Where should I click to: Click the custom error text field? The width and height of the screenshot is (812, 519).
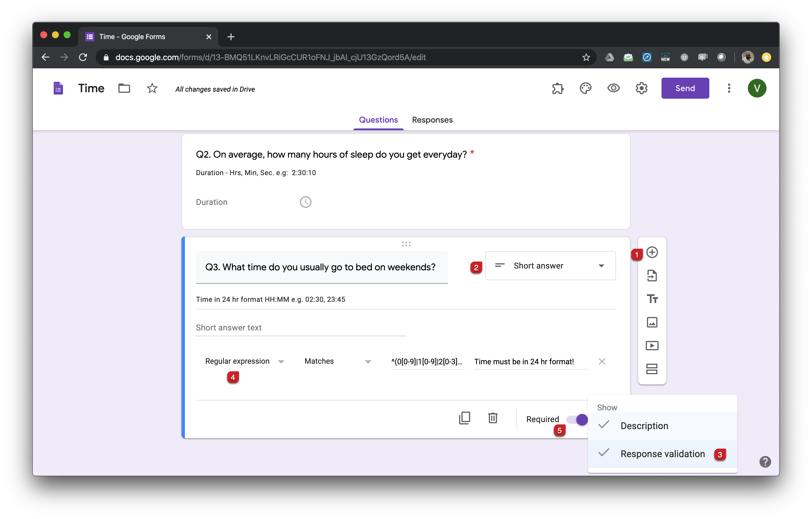[x=530, y=362]
